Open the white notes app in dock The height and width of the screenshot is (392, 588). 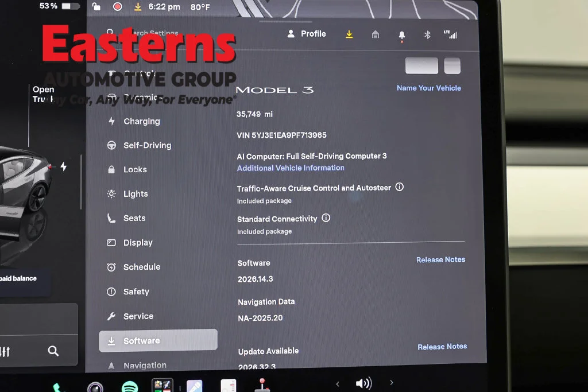[x=229, y=386]
